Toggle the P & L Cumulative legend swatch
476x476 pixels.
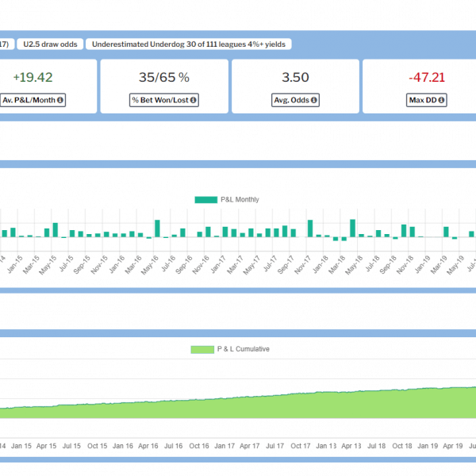point(202,349)
